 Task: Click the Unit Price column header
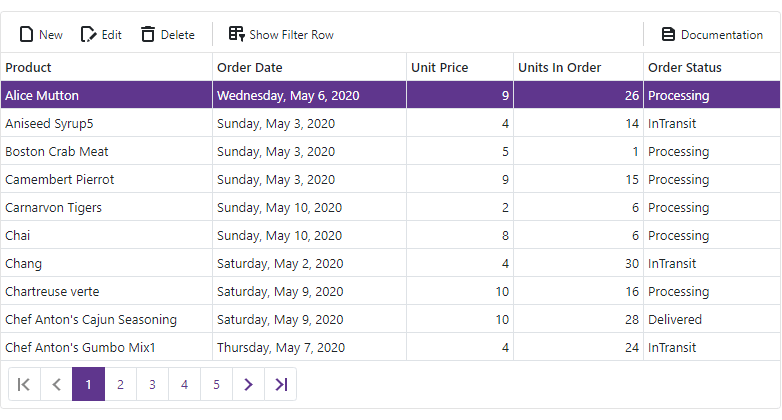pyautogui.click(x=440, y=67)
